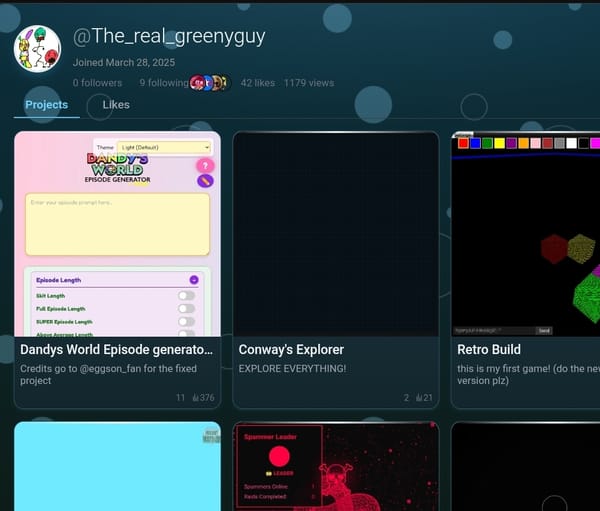600x511 pixels.
Task: Click the Raids Completed stat line
Action: tap(279, 496)
